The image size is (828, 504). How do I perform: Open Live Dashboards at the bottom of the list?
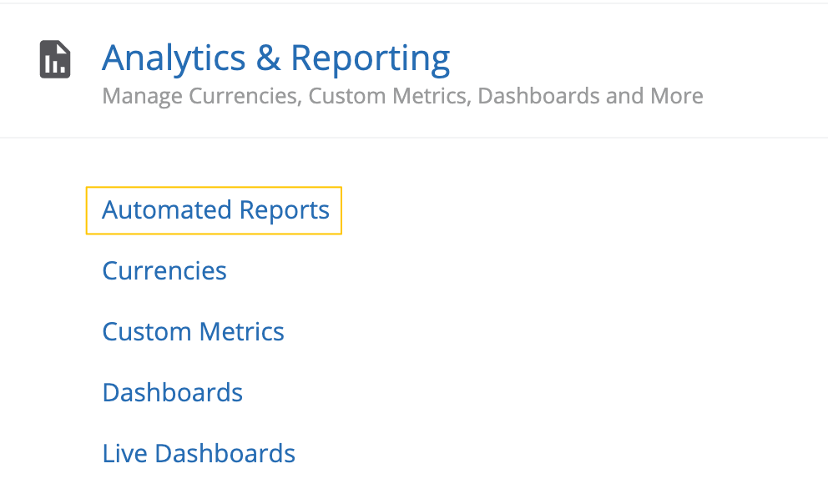(199, 454)
